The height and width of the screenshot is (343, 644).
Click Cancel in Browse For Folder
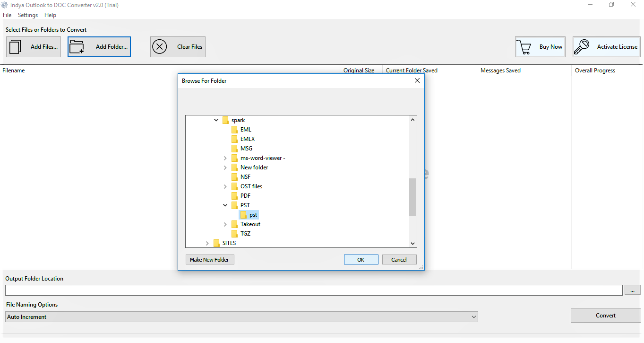pos(399,260)
